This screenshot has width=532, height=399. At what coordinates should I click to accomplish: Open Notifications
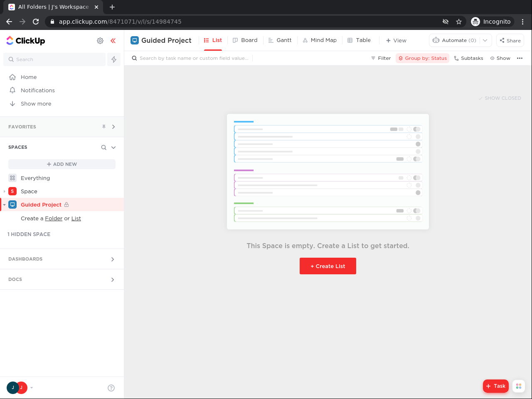(x=38, y=91)
